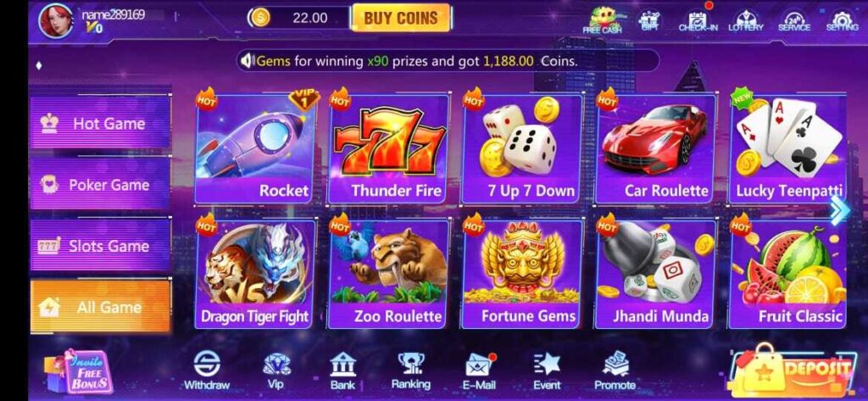
Task: Launch the Dragon Tiger Fight game
Action: [255, 274]
